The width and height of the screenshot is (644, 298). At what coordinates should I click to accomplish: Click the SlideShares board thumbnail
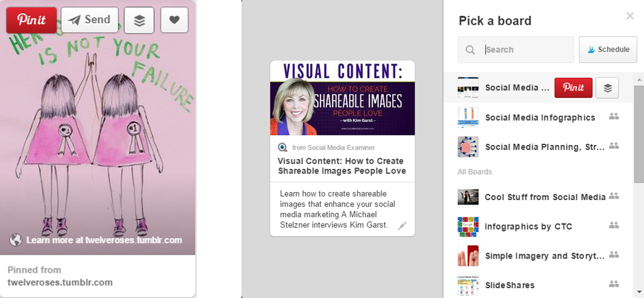[x=468, y=285]
